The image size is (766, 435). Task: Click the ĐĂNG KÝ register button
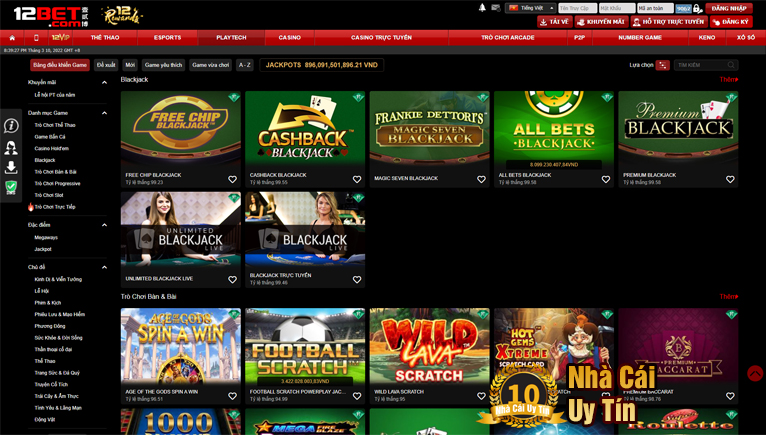(x=731, y=21)
